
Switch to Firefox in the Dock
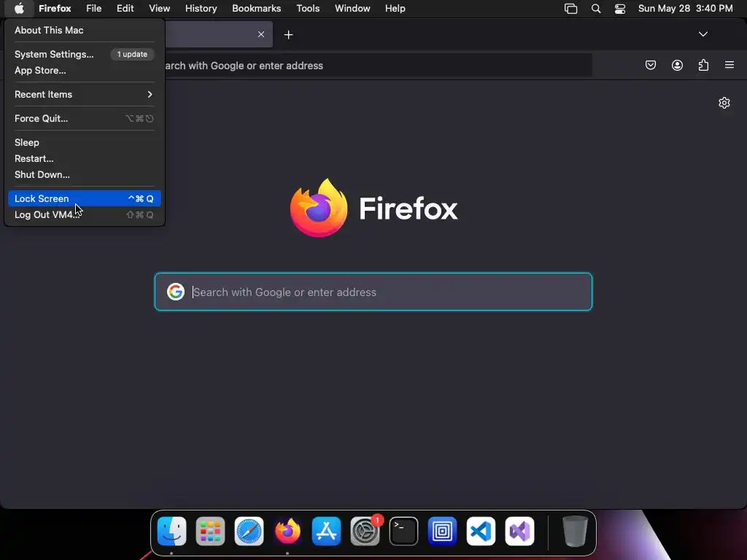tap(287, 531)
